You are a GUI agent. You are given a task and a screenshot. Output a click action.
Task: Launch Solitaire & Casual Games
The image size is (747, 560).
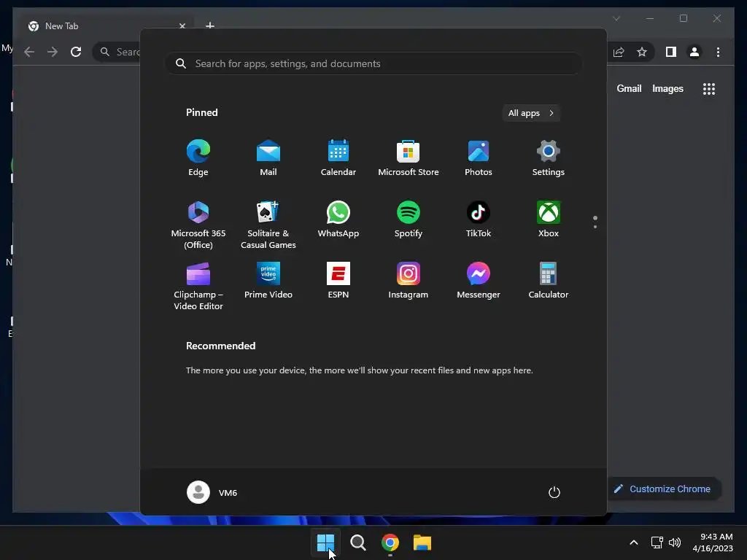268,225
